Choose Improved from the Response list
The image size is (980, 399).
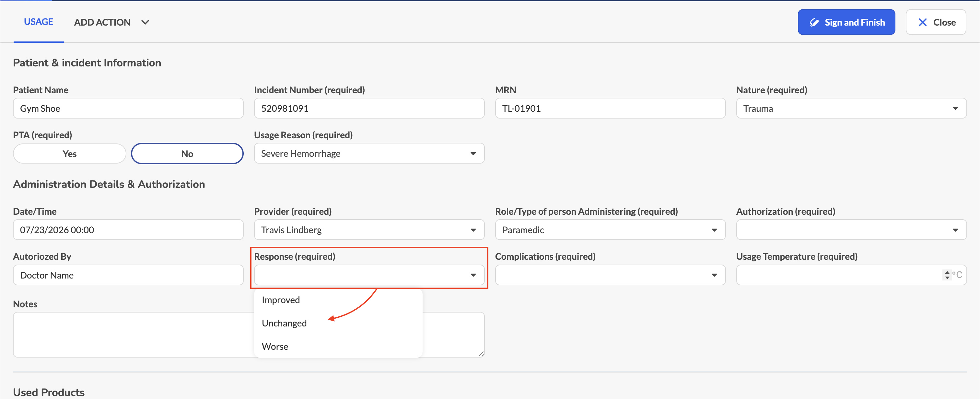[338, 300]
